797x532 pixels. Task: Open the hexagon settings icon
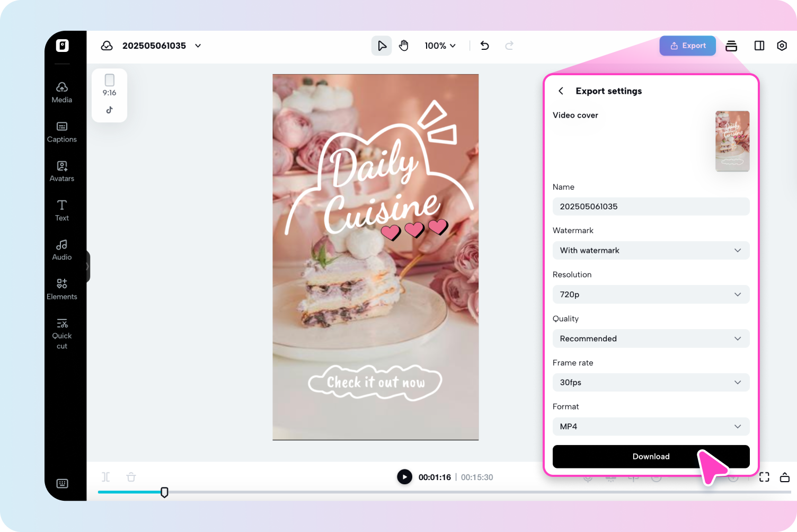[x=782, y=46]
